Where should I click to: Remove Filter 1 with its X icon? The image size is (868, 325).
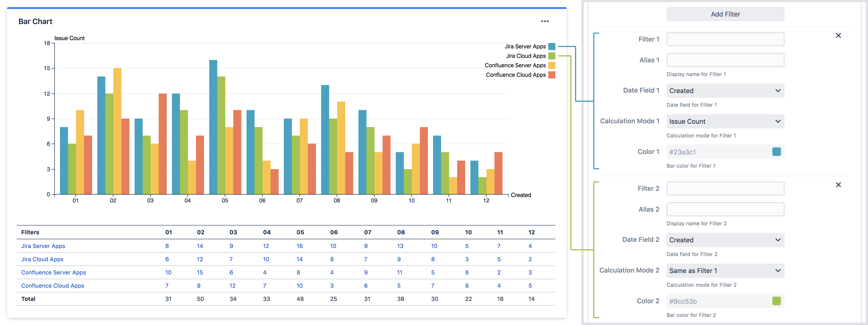pos(838,35)
